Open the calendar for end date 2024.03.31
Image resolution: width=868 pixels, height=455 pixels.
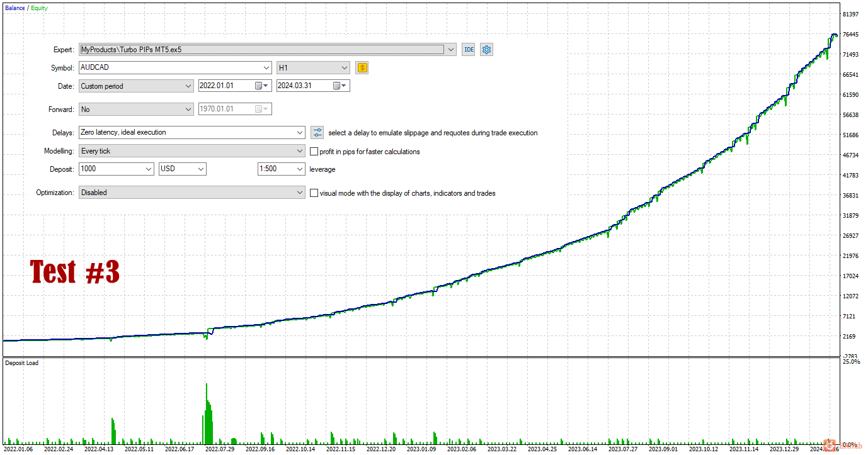pos(341,86)
